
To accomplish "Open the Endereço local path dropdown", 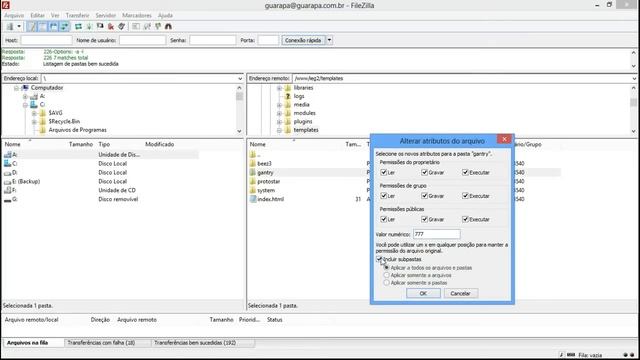I will [x=240, y=78].
